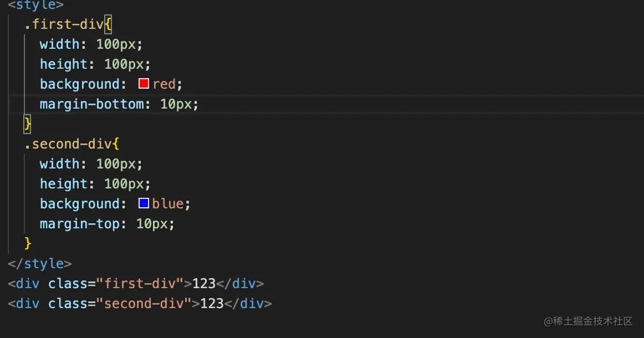Click the height property in .first-div
Screen dimensions: 644x338
coord(64,64)
